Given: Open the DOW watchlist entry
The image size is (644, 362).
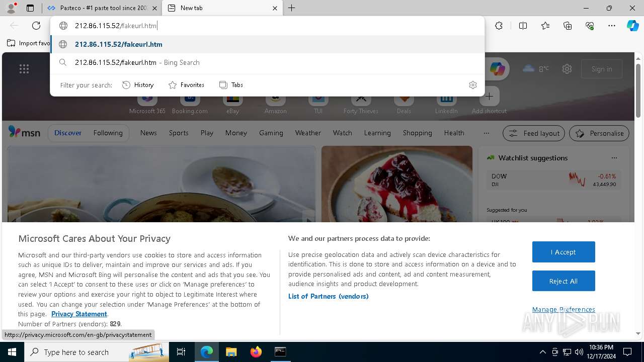Looking at the screenshot, I should (553, 179).
